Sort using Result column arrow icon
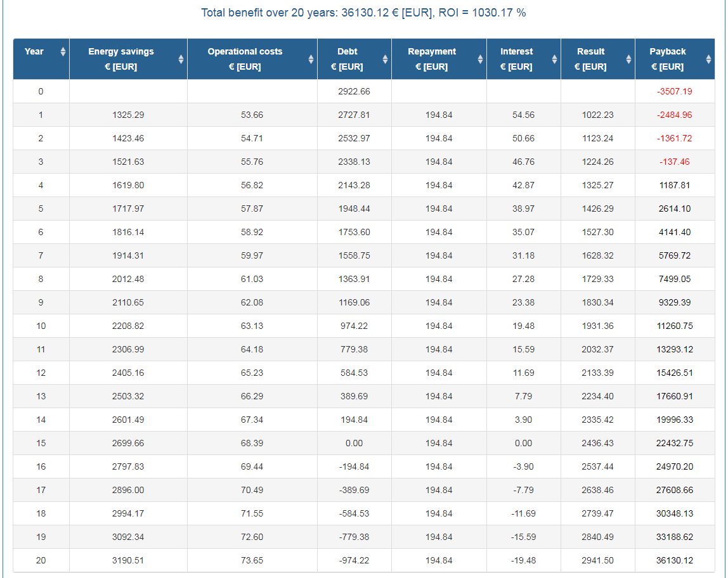Image resolution: width=728 pixels, height=578 pixels. 628,59
